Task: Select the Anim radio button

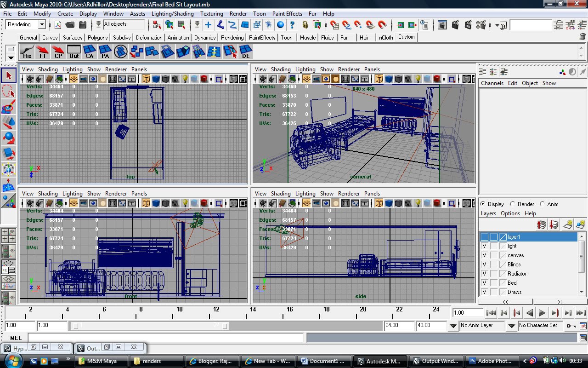Action: tap(542, 204)
